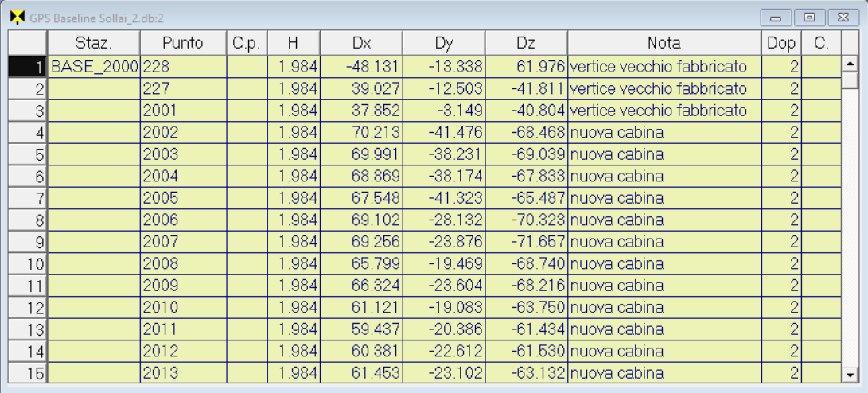Click the BASE_2000 station cell
Viewport: 868px width, 393px height.
click(x=94, y=67)
